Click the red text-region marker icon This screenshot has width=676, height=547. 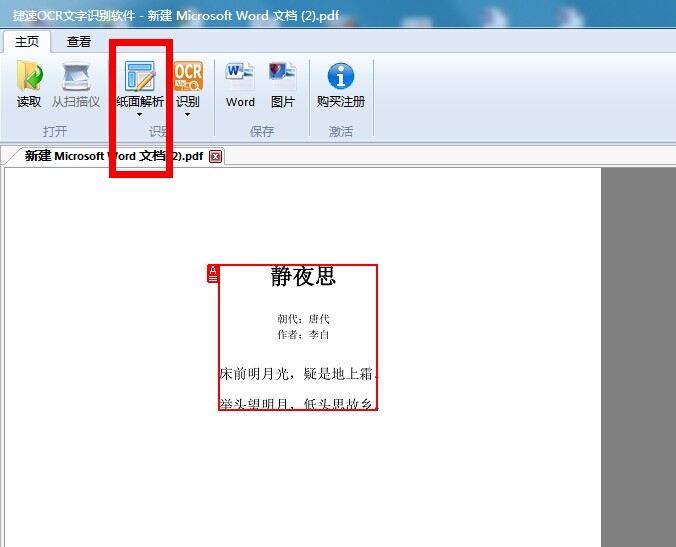click(213, 274)
